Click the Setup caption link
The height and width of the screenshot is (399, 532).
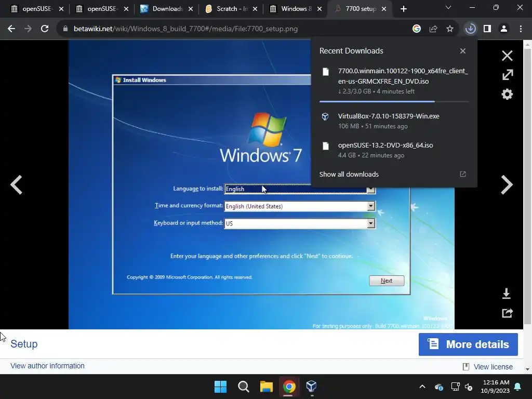click(24, 344)
